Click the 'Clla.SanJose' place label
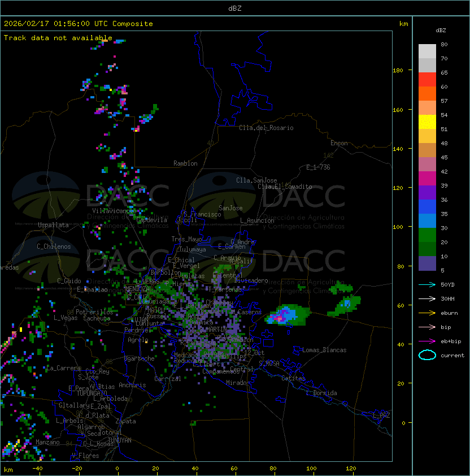Viewport: 470px width, 476px height. (256, 180)
